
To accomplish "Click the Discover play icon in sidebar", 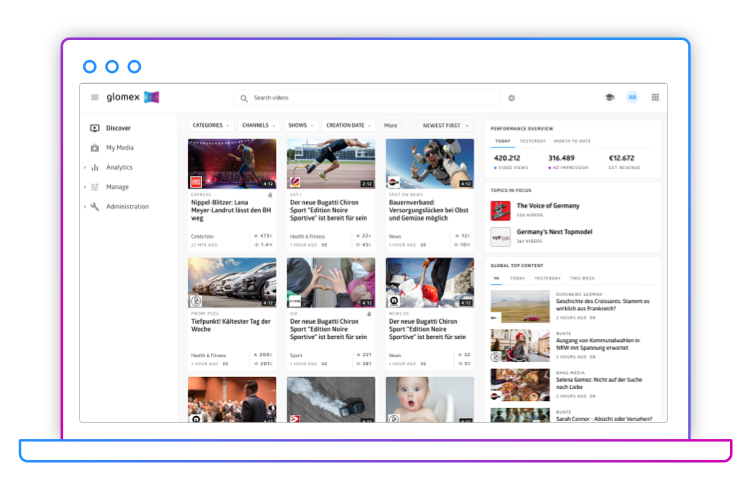I will tap(95, 128).
